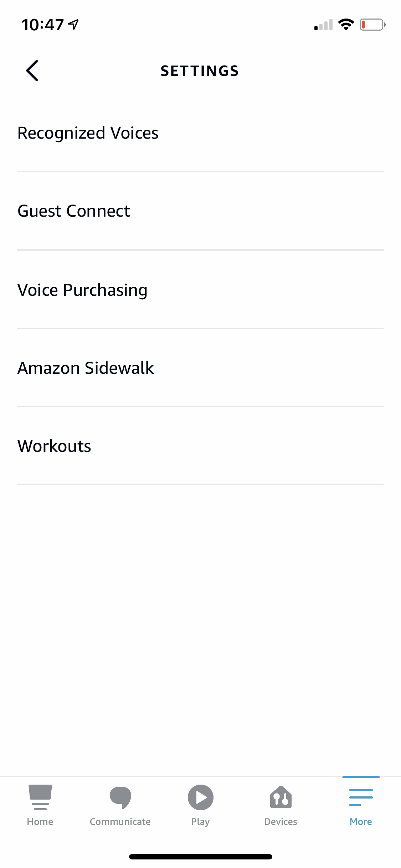The height and width of the screenshot is (868, 401).
Task: Switch to the Communicate tab label
Action: 120,822
